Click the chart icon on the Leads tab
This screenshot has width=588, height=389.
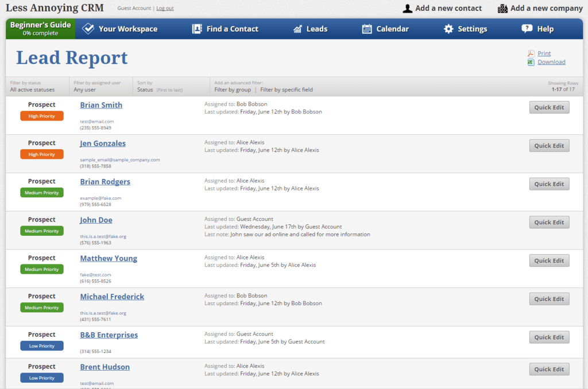click(x=297, y=28)
